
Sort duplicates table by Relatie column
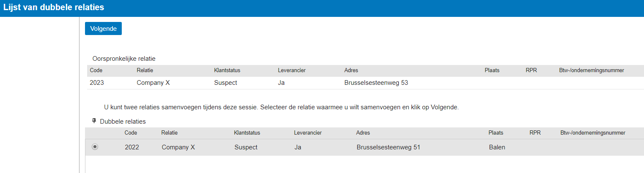tap(170, 133)
